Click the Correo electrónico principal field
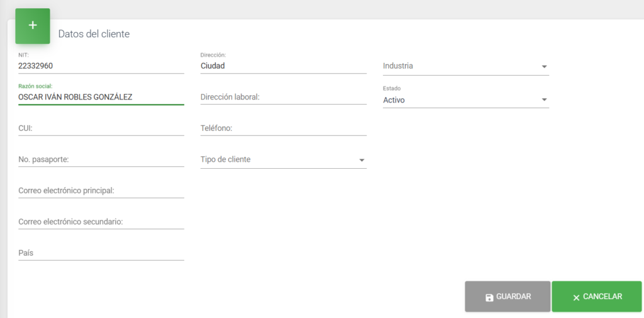This screenshot has width=644, height=318. [x=101, y=191]
